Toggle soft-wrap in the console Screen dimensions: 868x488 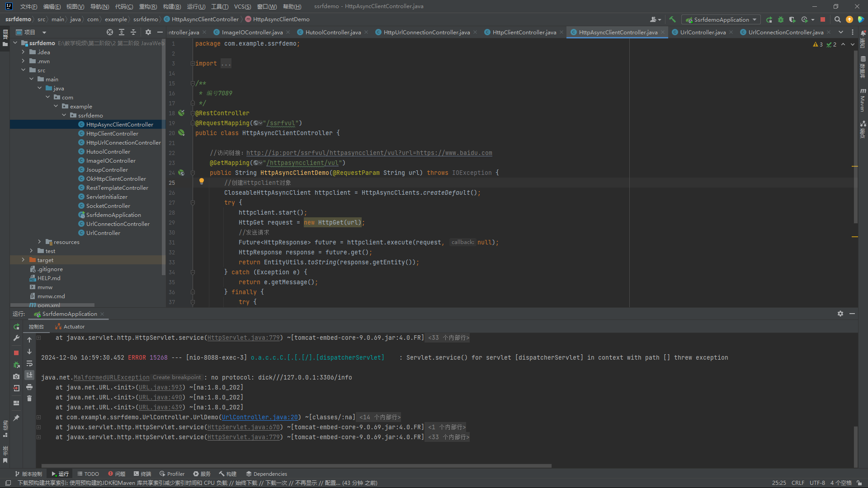click(29, 364)
